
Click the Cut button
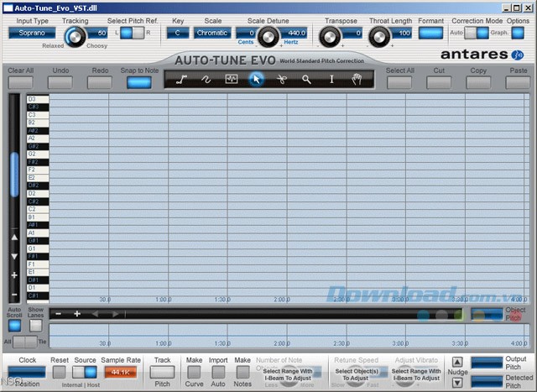439,82
